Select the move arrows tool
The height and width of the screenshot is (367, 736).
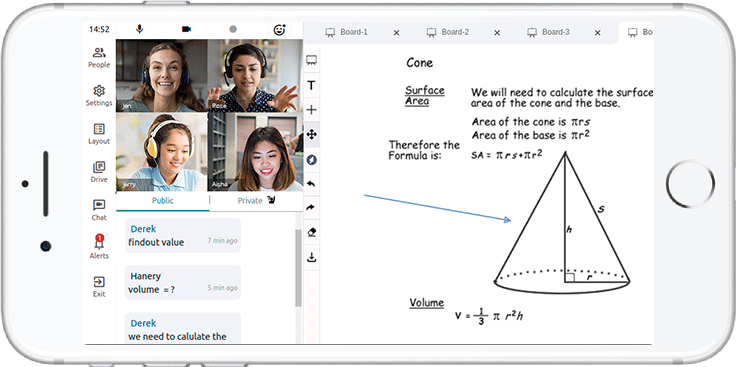311,135
